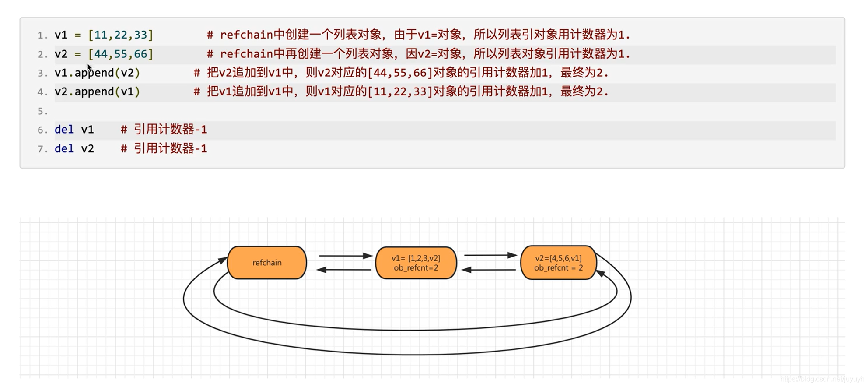Click the 'v2.append(v1)' code text
The height and width of the screenshot is (387, 868).
[97, 91]
